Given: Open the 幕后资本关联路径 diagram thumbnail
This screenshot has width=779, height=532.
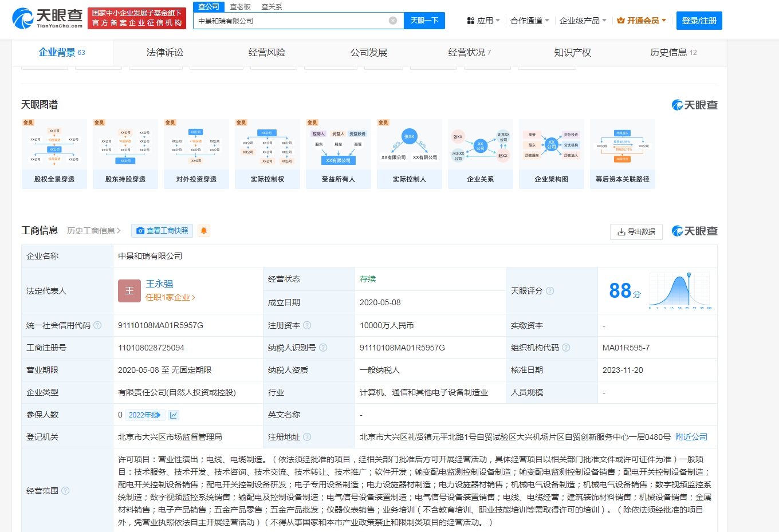Looking at the screenshot, I should coord(623,154).
